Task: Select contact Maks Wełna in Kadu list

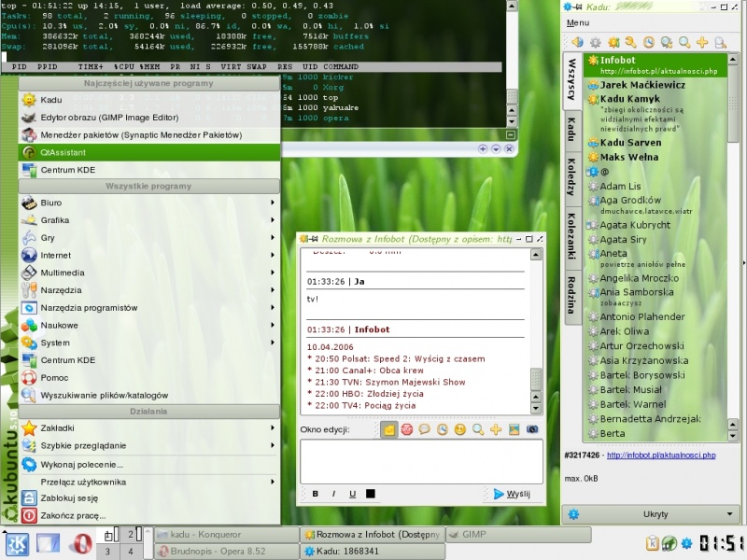Action: 656,157
